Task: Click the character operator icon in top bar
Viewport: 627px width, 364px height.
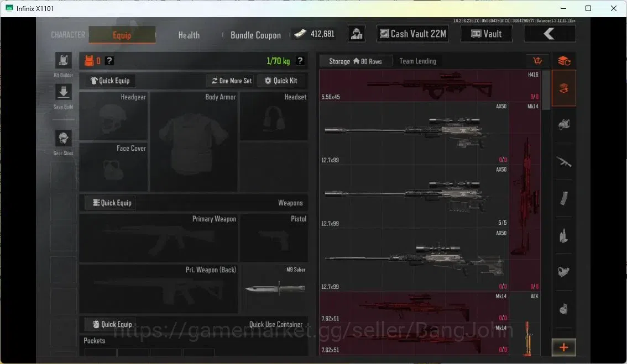Action: click(356, 34)
